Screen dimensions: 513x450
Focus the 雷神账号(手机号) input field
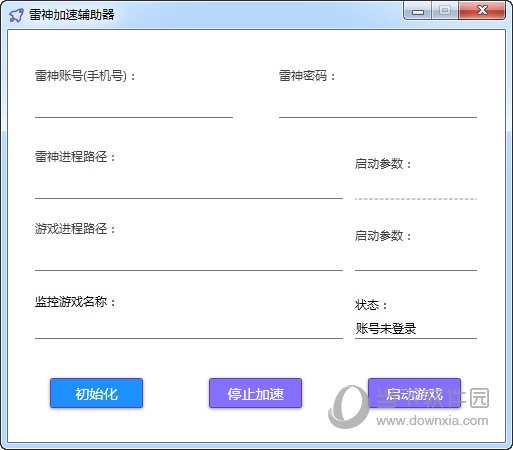click(x=134, y=108)
